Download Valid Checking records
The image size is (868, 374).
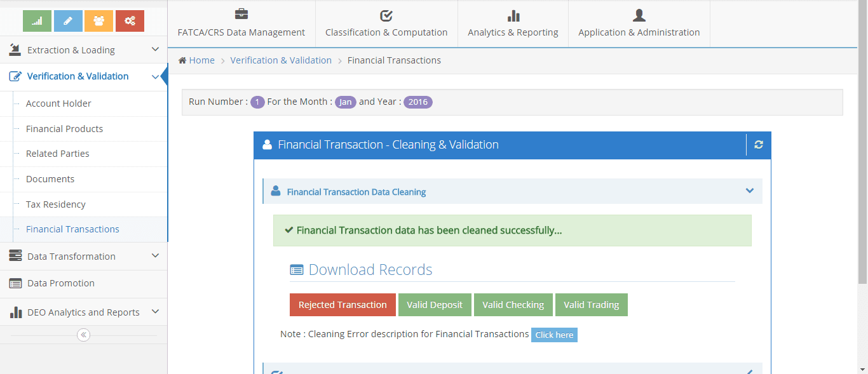tap(513, 305)
